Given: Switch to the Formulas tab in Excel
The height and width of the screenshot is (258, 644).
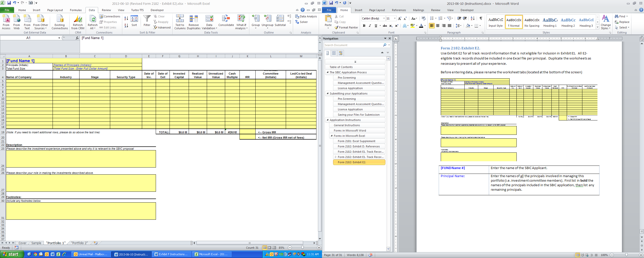Looking at the screenshot, I should pos(76,10).
